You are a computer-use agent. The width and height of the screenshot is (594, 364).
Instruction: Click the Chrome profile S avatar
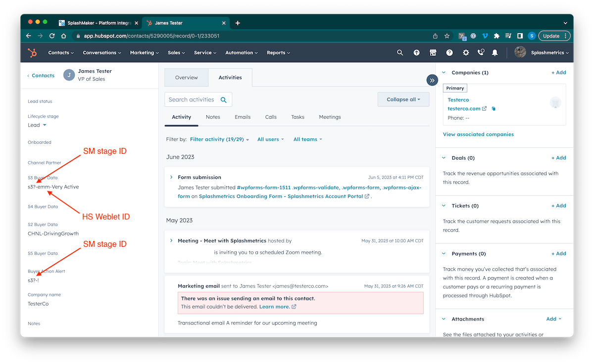(532, 36)
